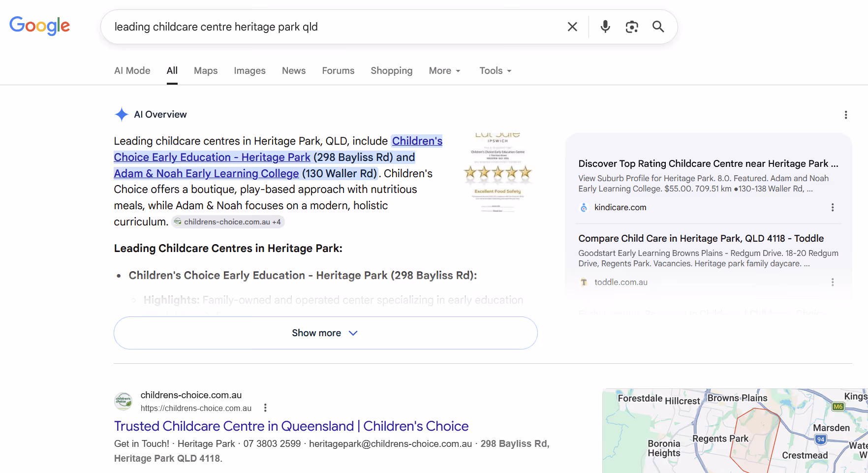Click the five-star certificate thumbnail image
Viewport: 868px width, 473px height.
[x=497, y=172]
